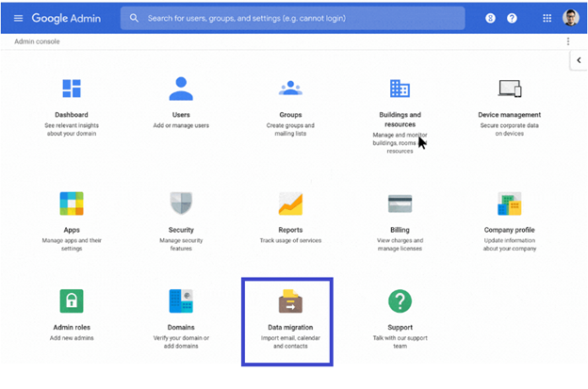588x389 pixels.
Task: Click 'Import email, calendar and contacts' text
Action: tap(290, 342)
